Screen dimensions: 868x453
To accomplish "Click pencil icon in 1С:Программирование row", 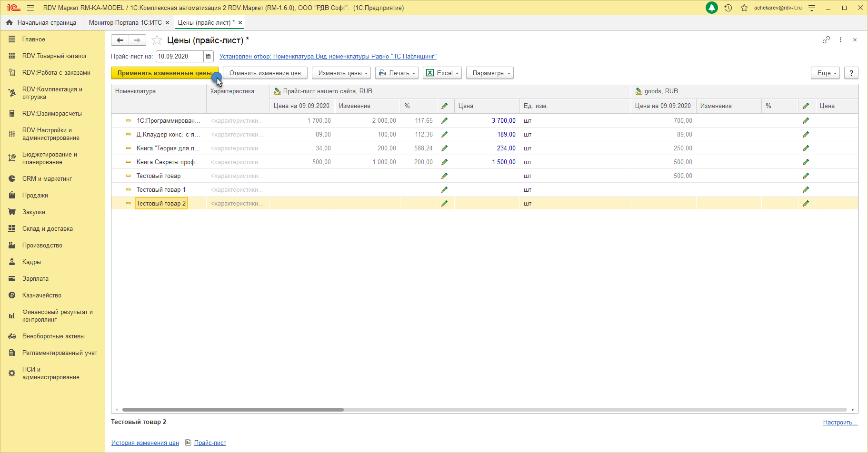I will click(444, 121).
